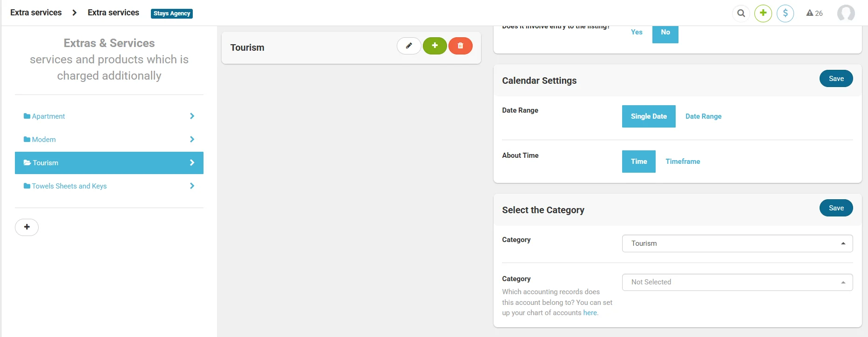Switch About Time to Timeframe
Screen dimensions: 868x337
click(682, 162)
